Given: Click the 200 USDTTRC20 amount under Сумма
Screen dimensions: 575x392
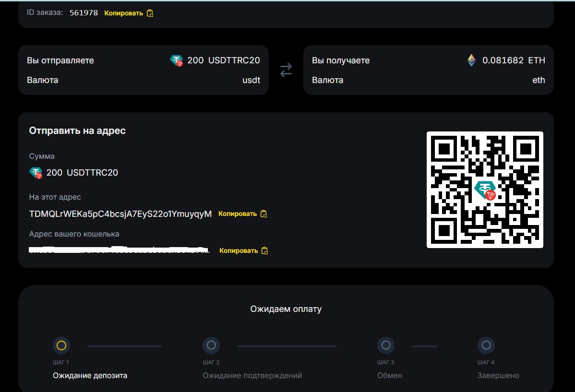Looking at the screenshot, I should [x=82, y=172].
